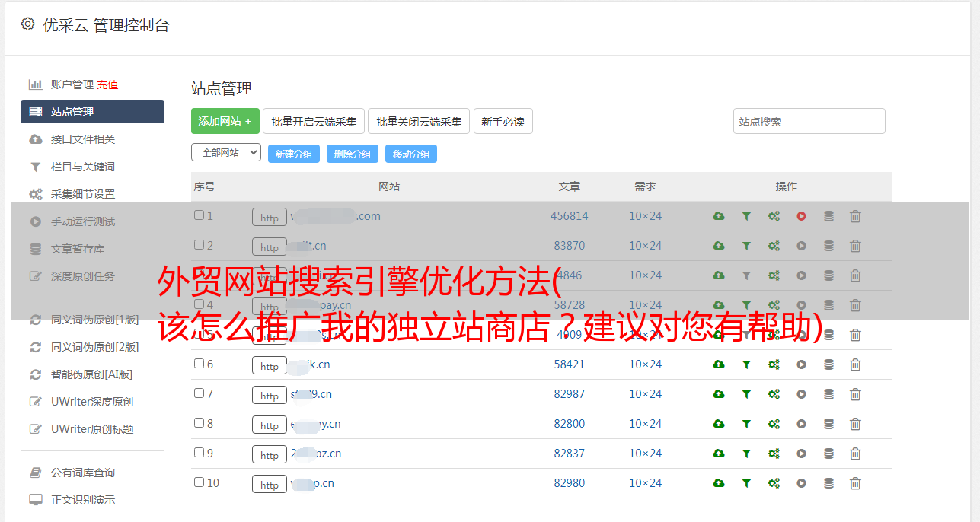Open the 新手必读 button

(x=503, y=121)
